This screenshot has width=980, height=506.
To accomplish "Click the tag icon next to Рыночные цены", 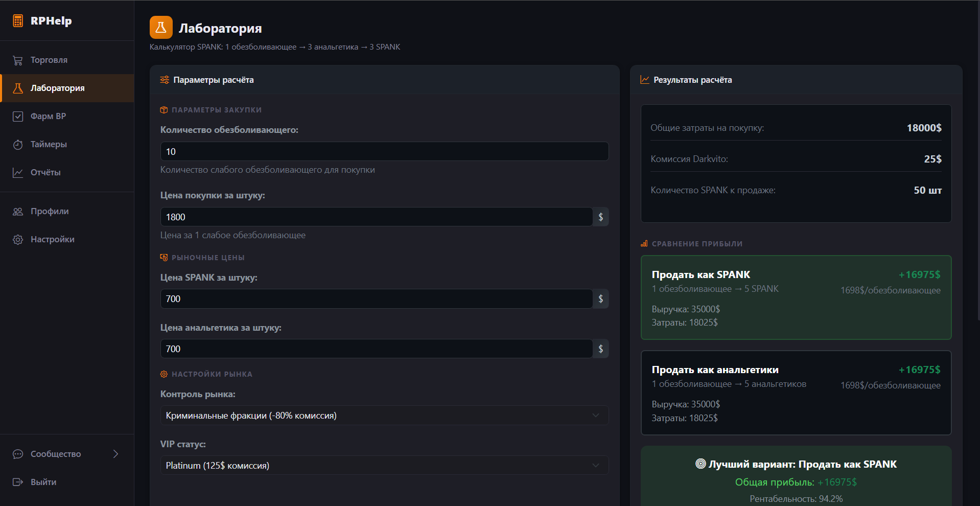I will click(x=164, y=258).
